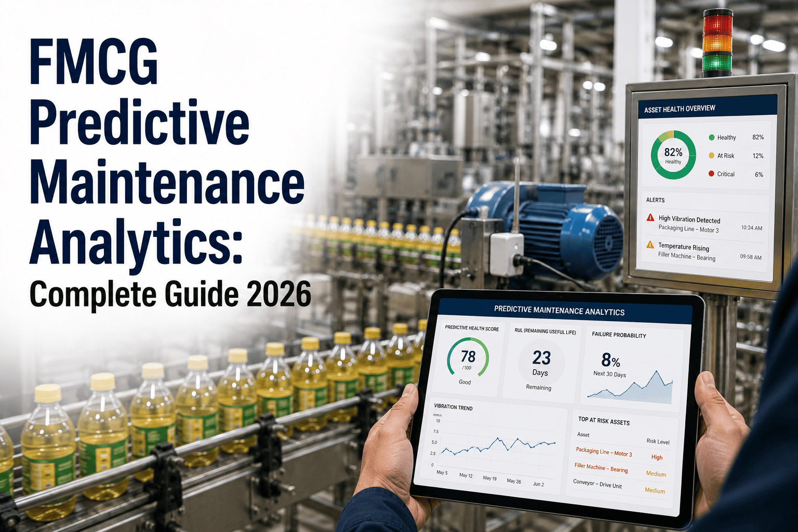This screenshot has width=798, height=532.
Task: Click the Good health status label
Action: [x=464, y=382]
